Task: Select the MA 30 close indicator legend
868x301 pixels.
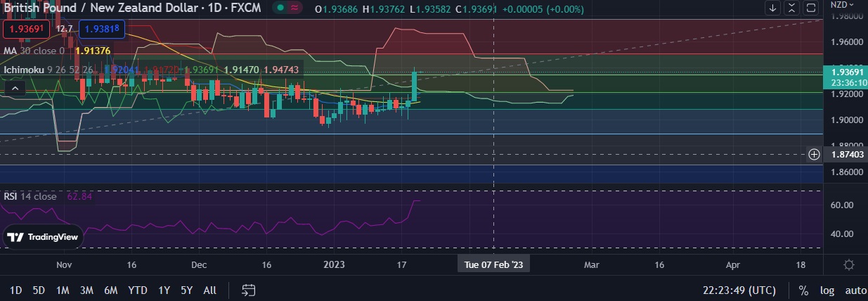Action: pos(34,51)
